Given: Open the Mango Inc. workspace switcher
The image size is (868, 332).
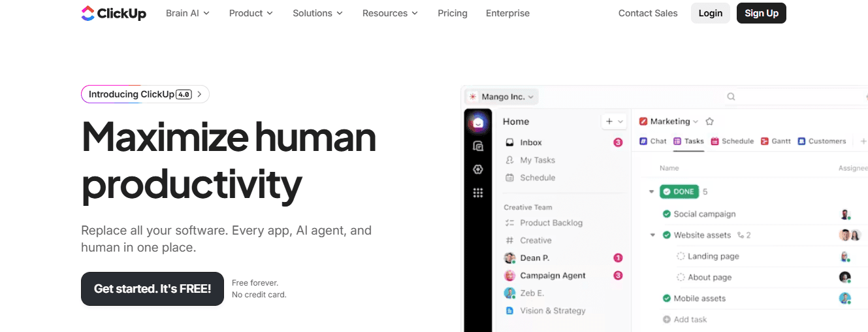Looking at the screenshot, I should pos(502,97).
